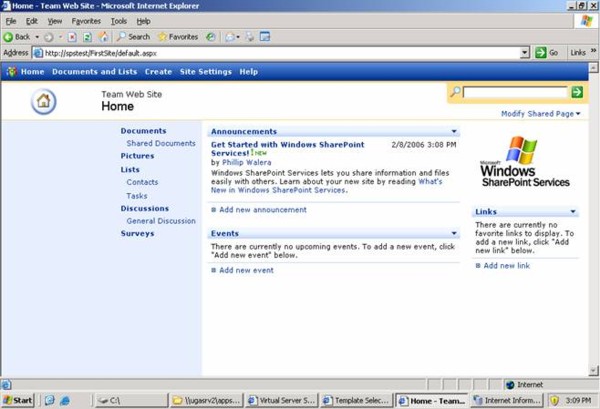Image resolution: width=600 pixels, height=409 pixels.
Task: Click the Windows Start button
Action: [x=18, y=401]
